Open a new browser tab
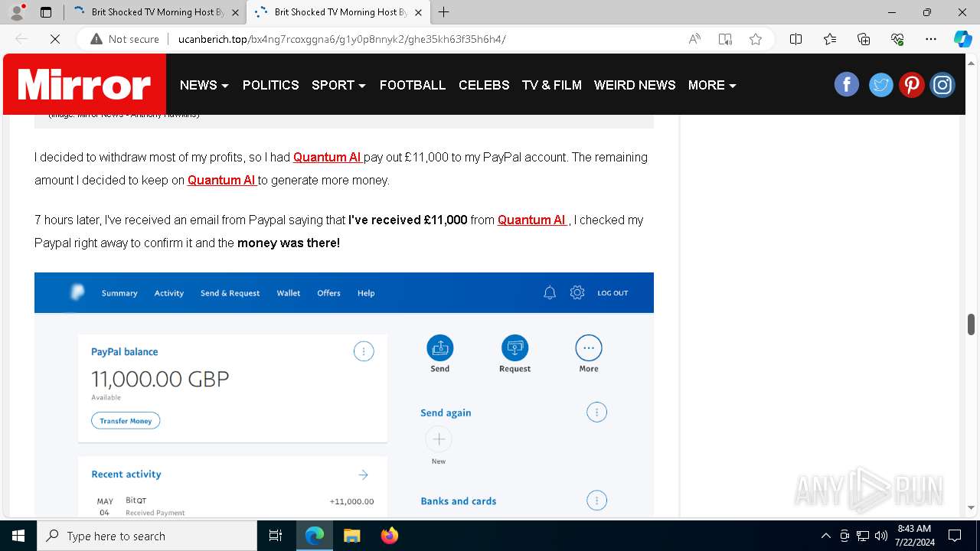This screenshot has height=551, width=980. [444, 12]
